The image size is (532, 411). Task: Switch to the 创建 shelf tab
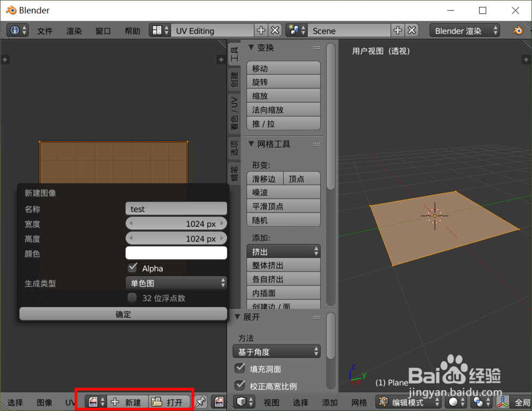click(235, 79)
